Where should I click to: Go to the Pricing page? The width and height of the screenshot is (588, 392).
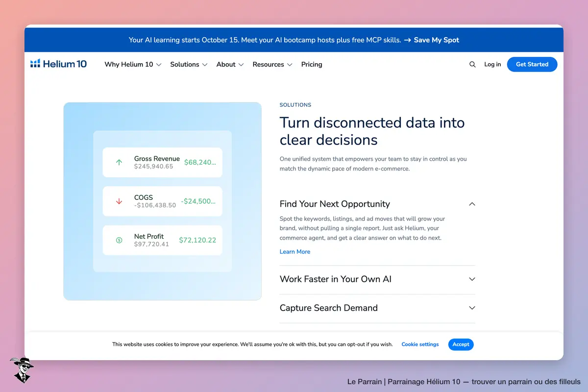coord(312,64)
